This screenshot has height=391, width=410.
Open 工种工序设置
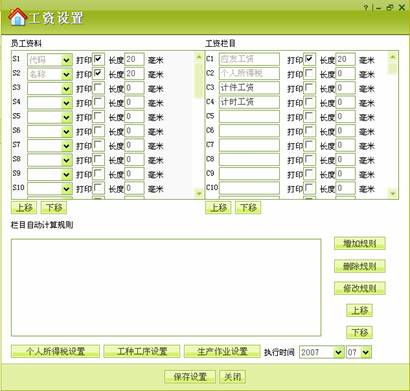pyautogui.click(x=142, y=351)
